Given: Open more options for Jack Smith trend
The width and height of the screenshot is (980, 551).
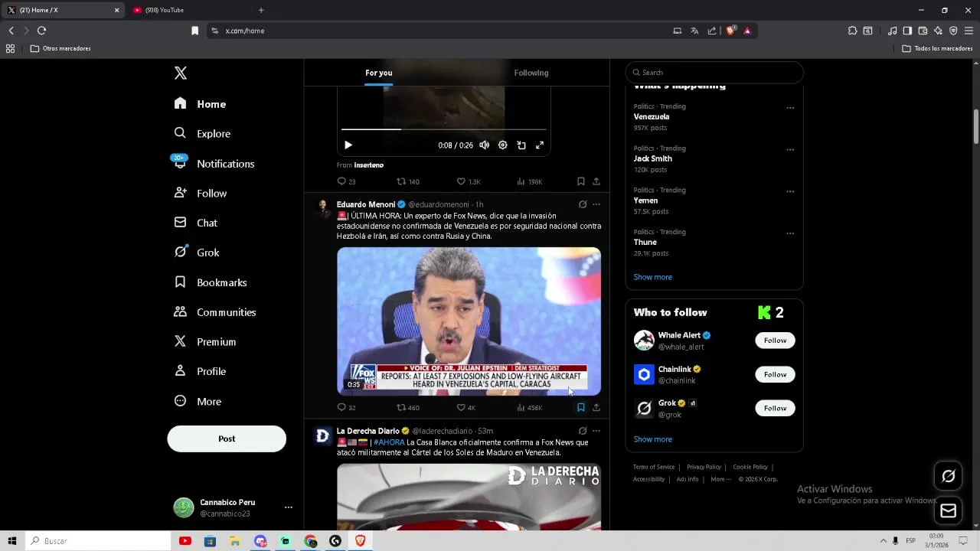Looking at the screenshot, I should pyautogui.click(x=790, y=149).
